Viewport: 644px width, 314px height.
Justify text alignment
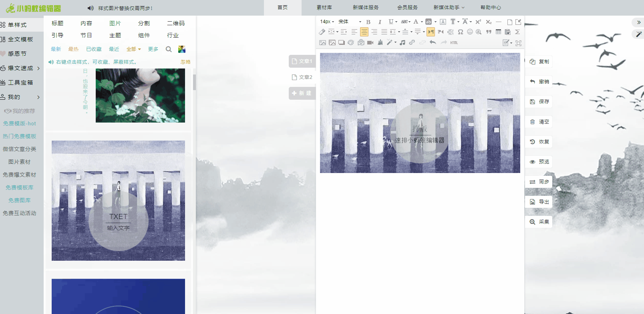384,32
